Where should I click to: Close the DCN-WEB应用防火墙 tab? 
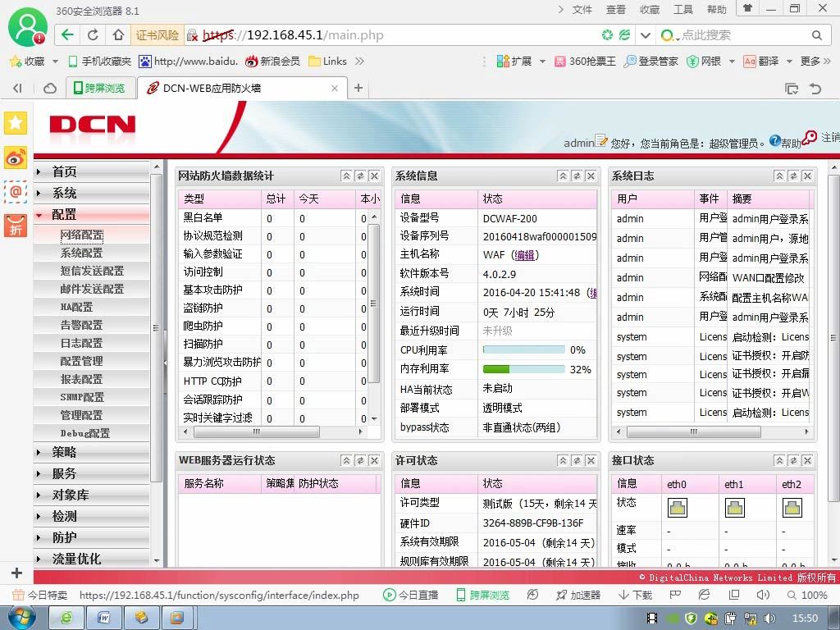tap(335, 89)
